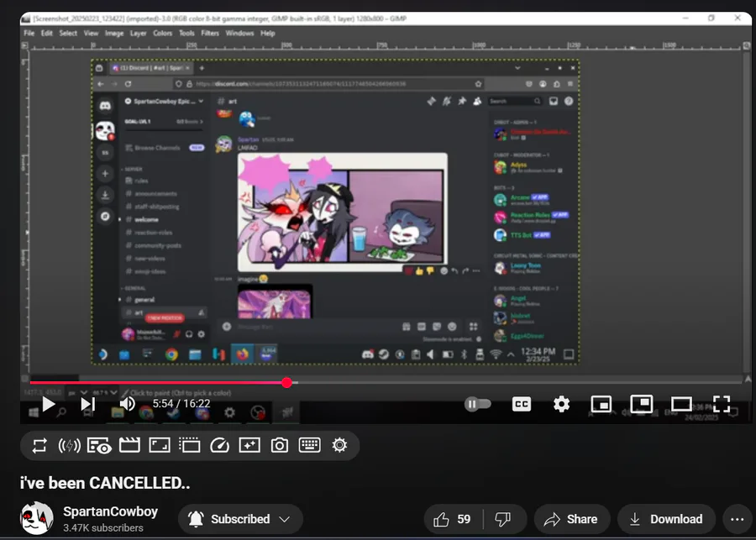756x540 pixels.
Task: Open the playback speed gauge icon
Action: 220,445
